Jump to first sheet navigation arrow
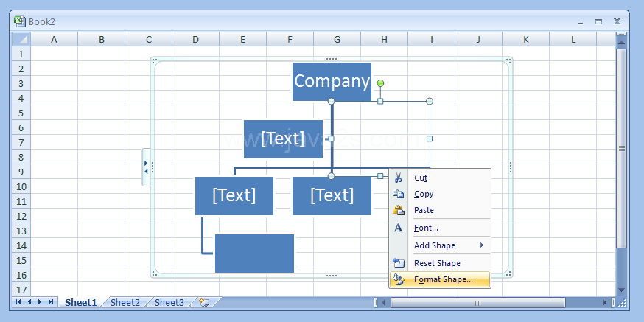644x322 pixels. (18, 302)
